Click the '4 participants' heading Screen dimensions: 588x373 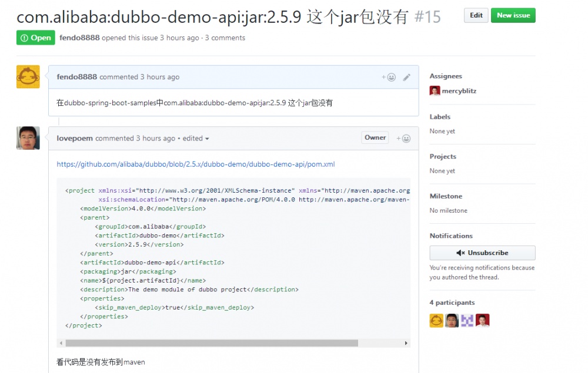[x=452, y=303]
